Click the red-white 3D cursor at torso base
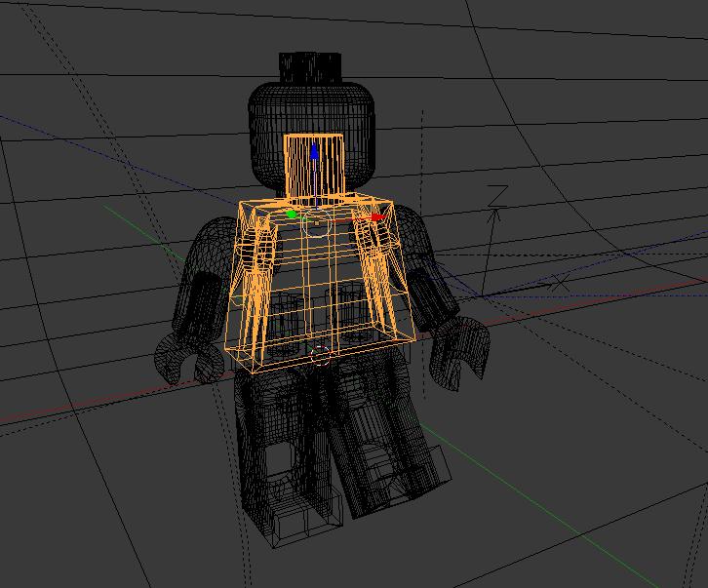Viewport: 708px width, 588px height. (321, 355)
